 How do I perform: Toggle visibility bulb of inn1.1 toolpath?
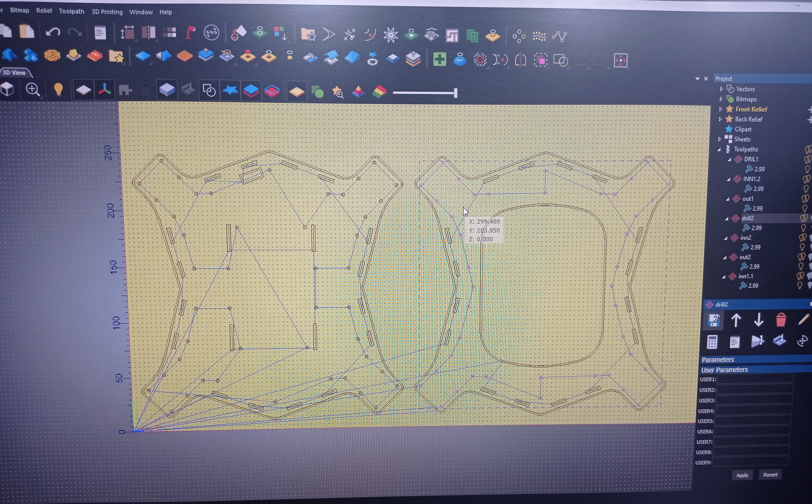(x=800, y=276)
